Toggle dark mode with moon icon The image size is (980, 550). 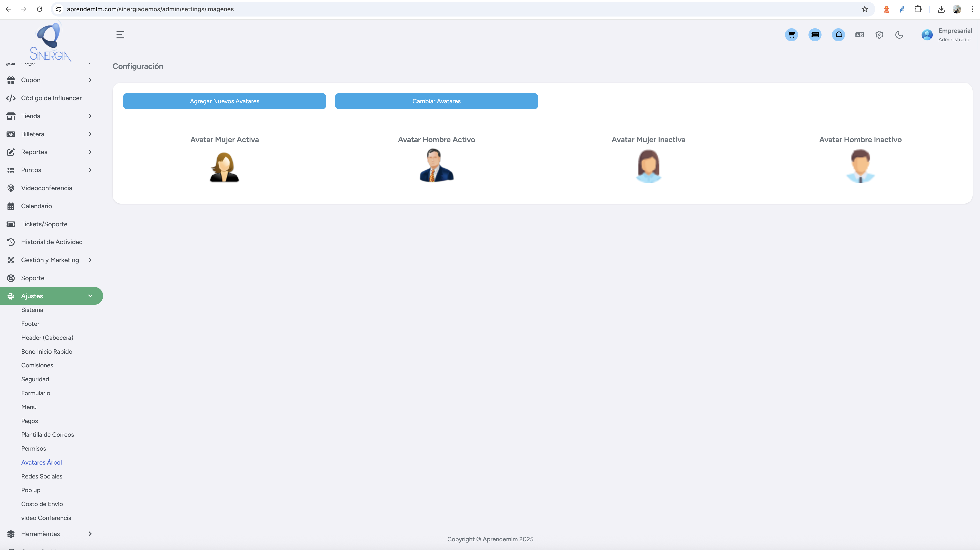click(x=899, y=35)
